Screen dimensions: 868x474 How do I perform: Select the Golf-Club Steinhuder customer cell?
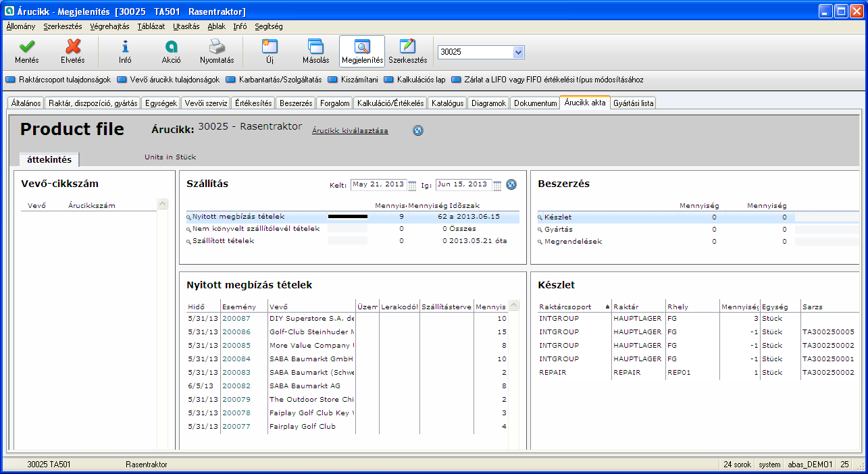(x=311, y=332)
